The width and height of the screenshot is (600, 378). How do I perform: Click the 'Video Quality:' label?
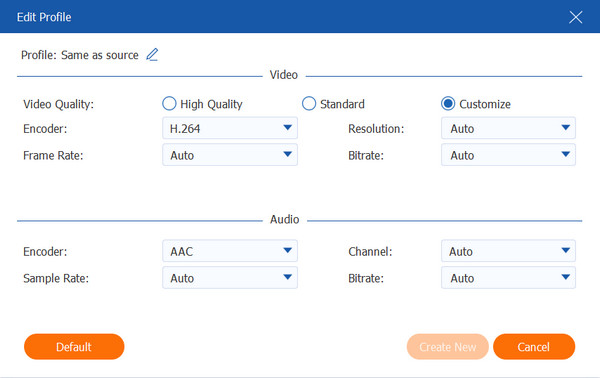pos(59,104)
